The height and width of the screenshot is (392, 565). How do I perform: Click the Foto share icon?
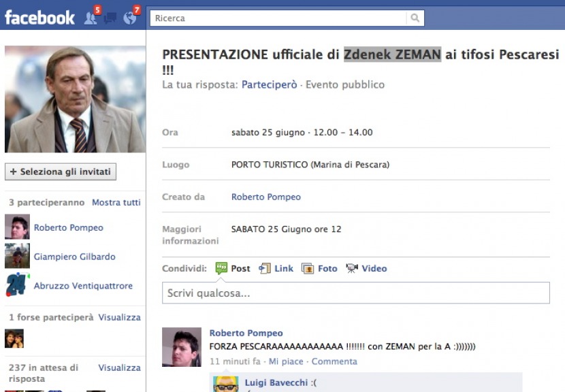[308, 268]
